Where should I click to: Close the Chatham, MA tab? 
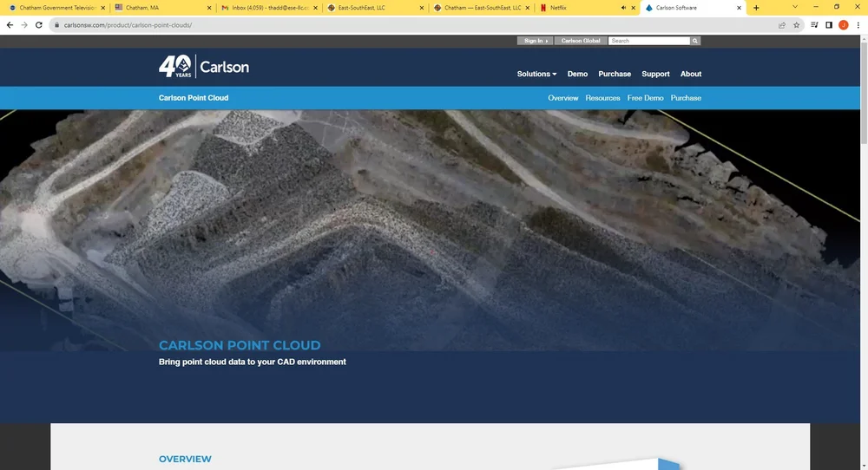point(209,8)
